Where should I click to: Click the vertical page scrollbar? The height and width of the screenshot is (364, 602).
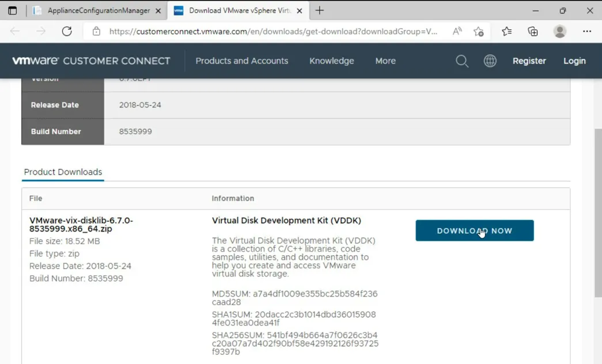[598, 213]
